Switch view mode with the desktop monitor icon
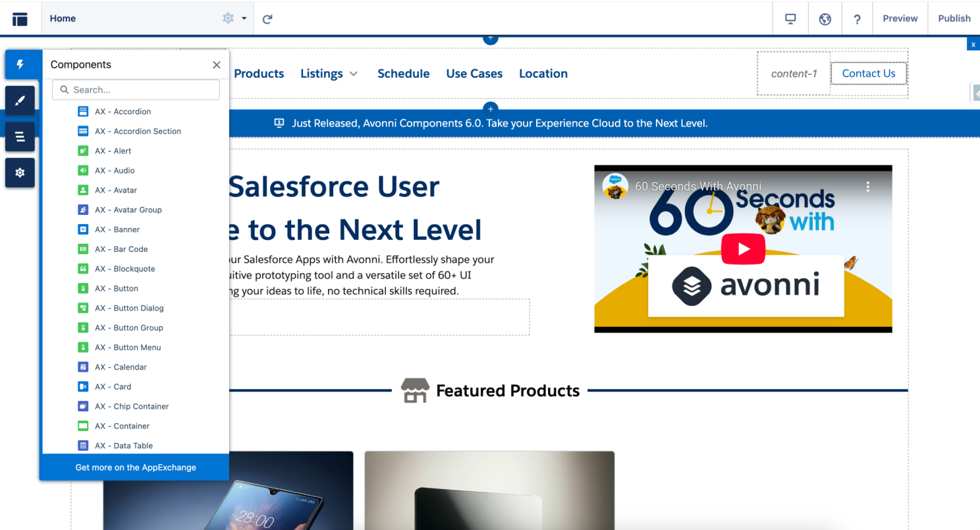The image size is (980, 530). [x=791, y=18]
